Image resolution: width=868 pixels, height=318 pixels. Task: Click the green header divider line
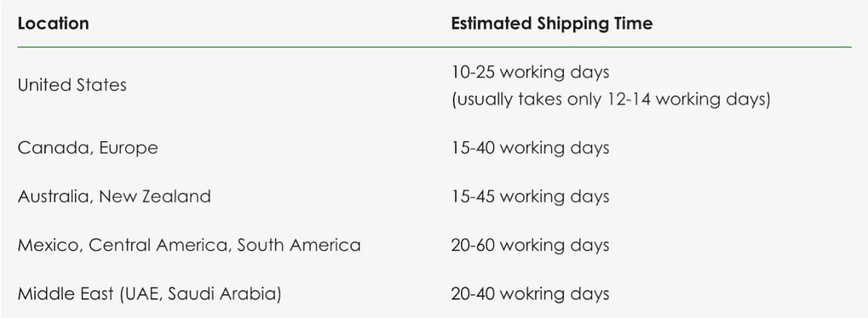coord(434,47)
